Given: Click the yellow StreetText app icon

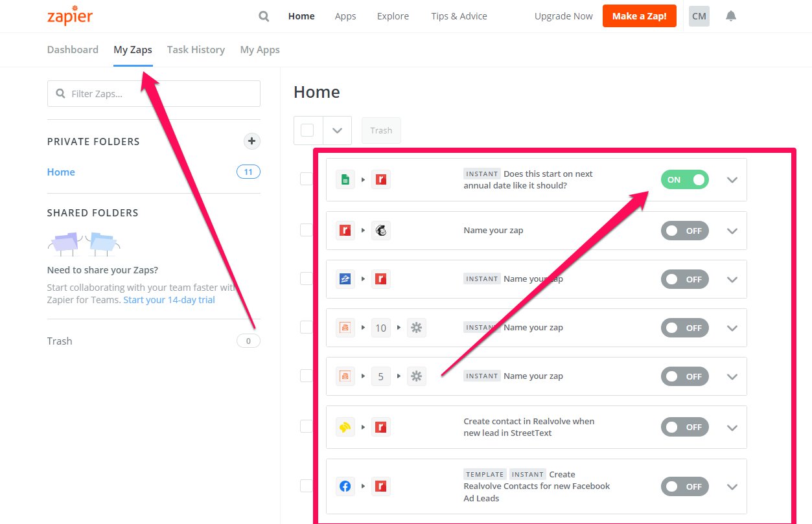Looking at the screenshot, I should point(345,427).
